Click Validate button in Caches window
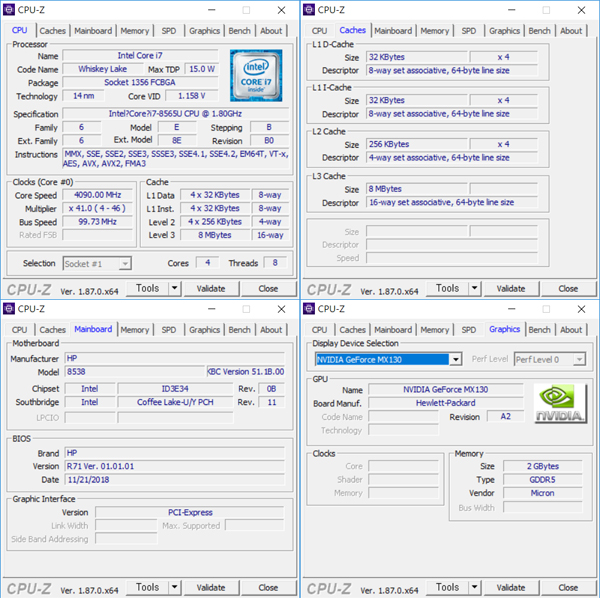 coord(511,289)
